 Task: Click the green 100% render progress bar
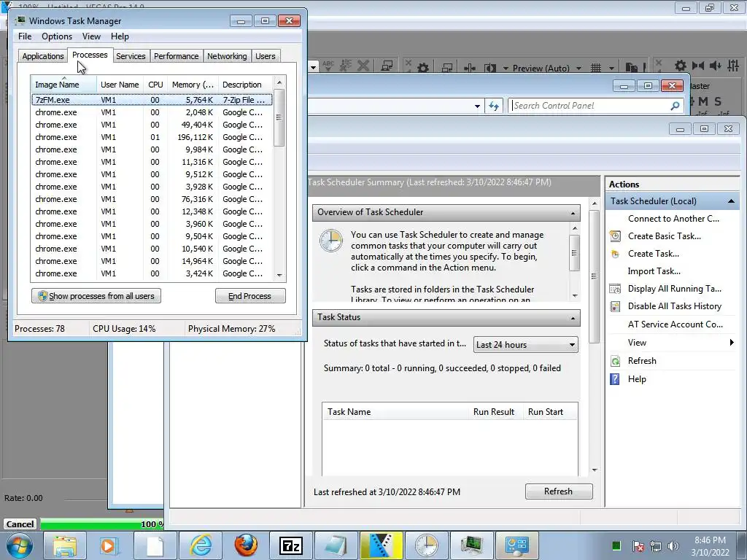102,524
